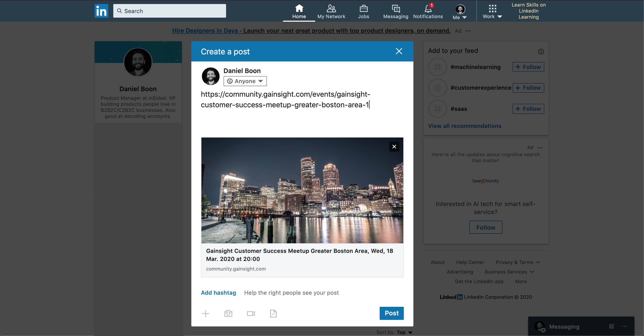The width and height of the screenshot is (644, 336).
Task: Follow the #saas hashtag
Action: 528,109
